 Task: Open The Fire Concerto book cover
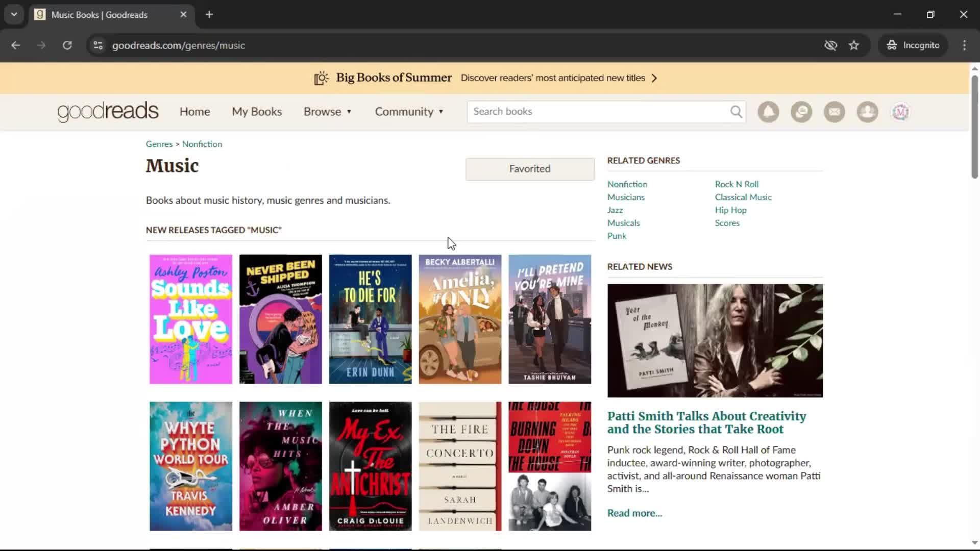coord(460,466)
